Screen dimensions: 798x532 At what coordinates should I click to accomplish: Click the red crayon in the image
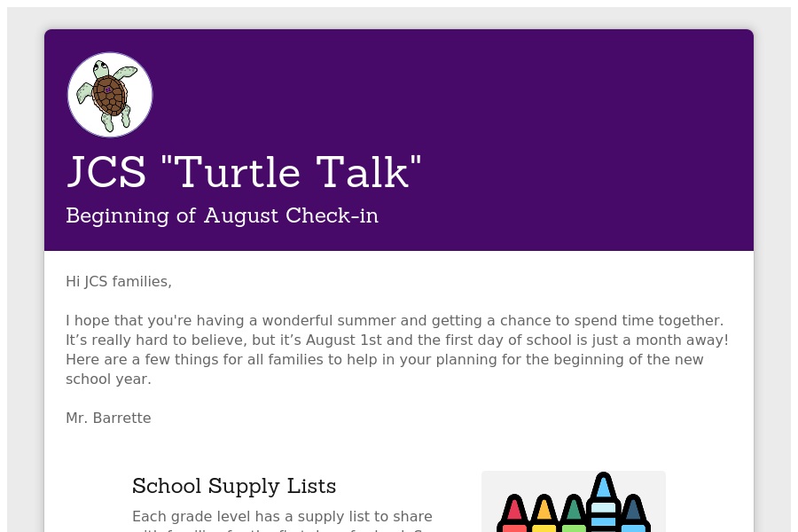tap(514, 513)
